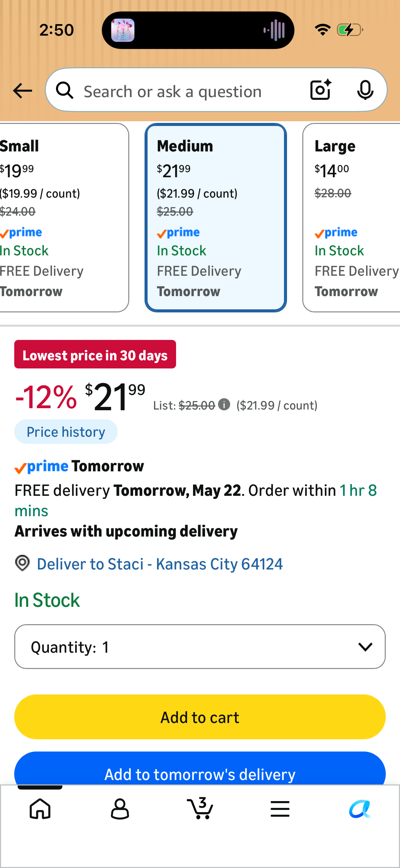Add to tomorrow's delivery
Viewport: 400px width, 868px height.
pos(200,769)
